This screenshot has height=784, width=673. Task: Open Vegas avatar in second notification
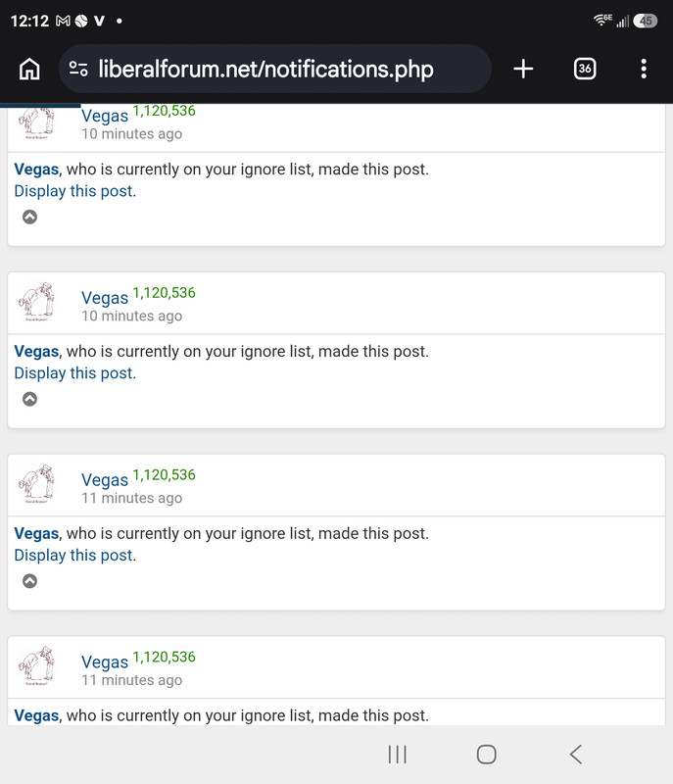click(x=36, y=302)
